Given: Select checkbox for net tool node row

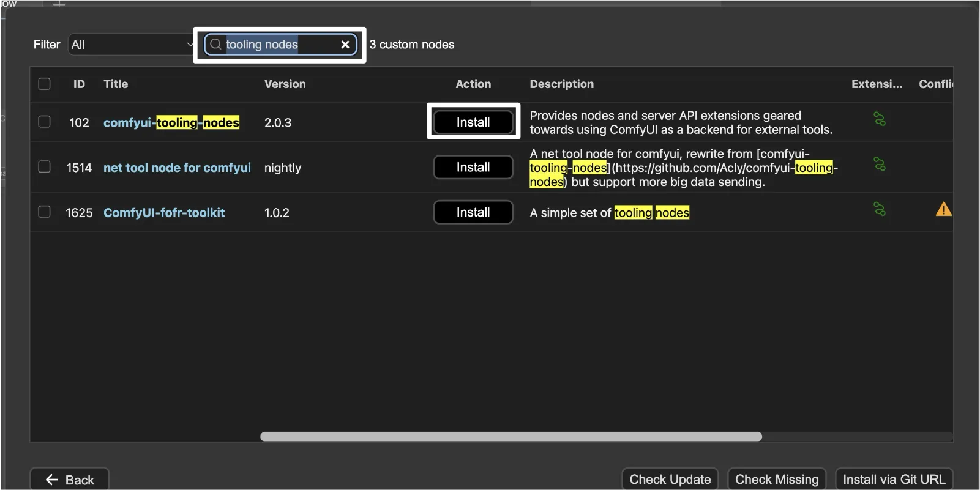Looking at the screenshot, I should point(45,167).
